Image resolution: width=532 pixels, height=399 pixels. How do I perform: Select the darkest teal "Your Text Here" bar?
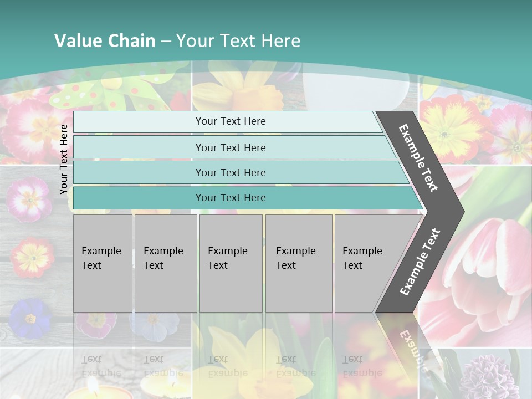[x=231, y=198]
